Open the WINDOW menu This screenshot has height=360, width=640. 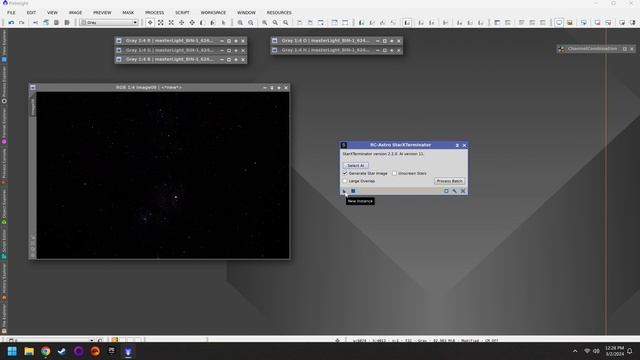[247, 13]
